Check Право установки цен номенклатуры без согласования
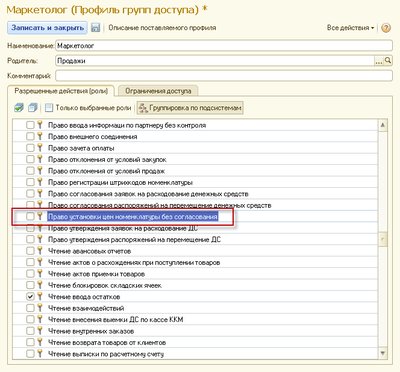Viewport: 400px width, 372px height. tap(30, 216)
